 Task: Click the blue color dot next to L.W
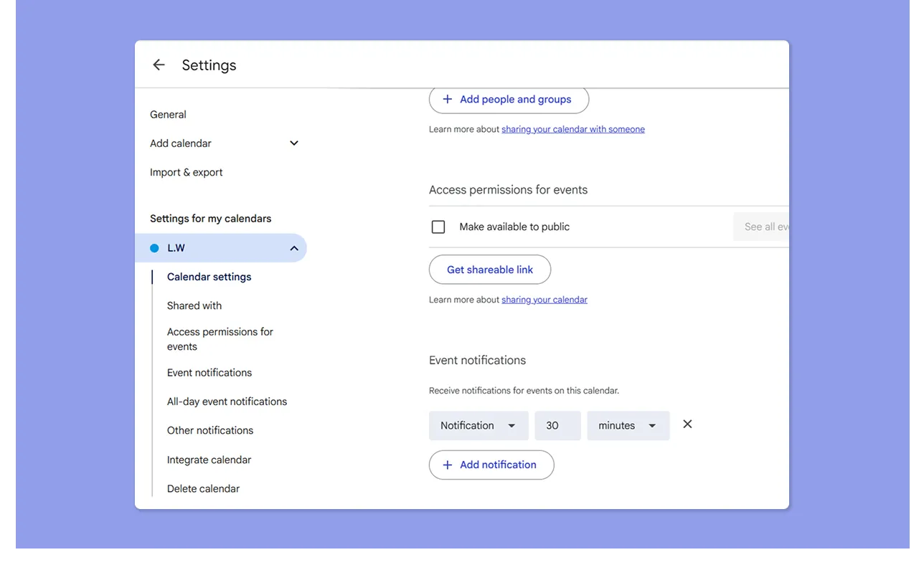coord(154,247)
